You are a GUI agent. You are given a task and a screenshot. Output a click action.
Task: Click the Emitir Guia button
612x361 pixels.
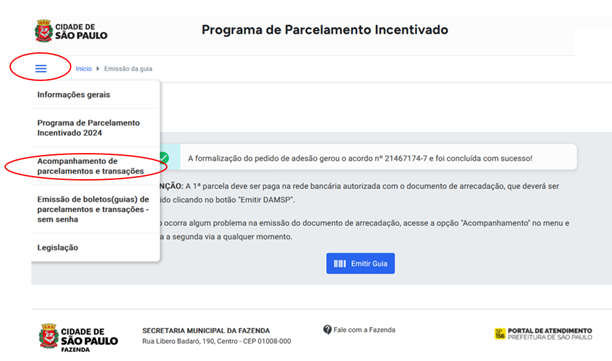[360, 263]
